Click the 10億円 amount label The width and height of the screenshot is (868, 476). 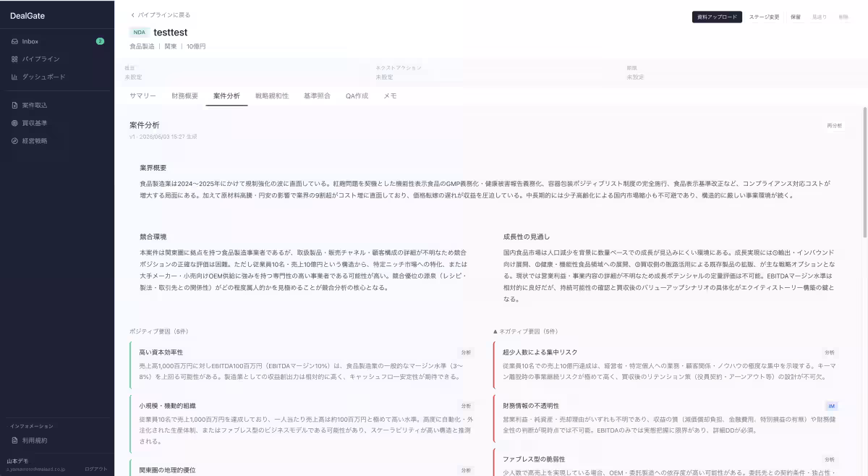196,46
